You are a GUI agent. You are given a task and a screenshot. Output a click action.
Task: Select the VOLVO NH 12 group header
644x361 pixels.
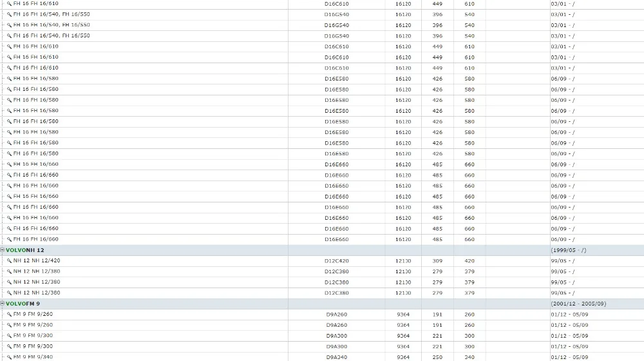(x=322, y=250)
